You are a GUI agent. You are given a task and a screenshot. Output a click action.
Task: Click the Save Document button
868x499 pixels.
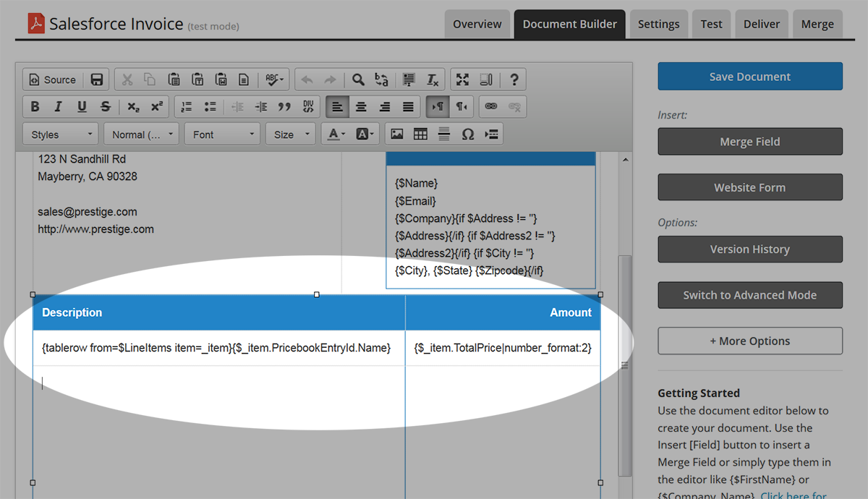[x=750, y=77]
